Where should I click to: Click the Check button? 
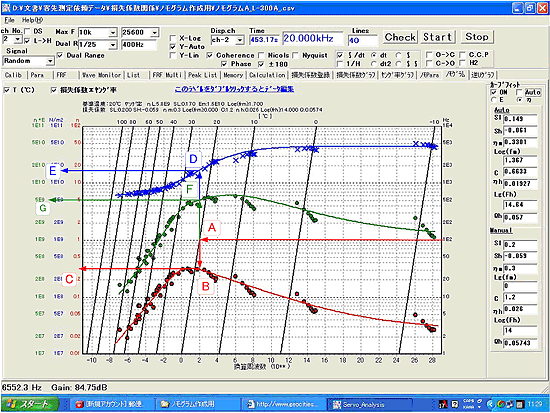pyautogui.click(x=400, y=37)
